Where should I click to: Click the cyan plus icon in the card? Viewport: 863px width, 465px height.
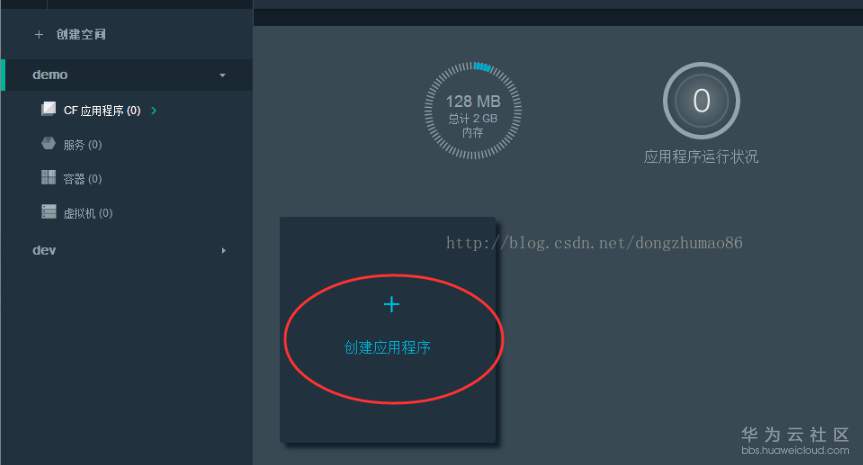click(391, 304)
